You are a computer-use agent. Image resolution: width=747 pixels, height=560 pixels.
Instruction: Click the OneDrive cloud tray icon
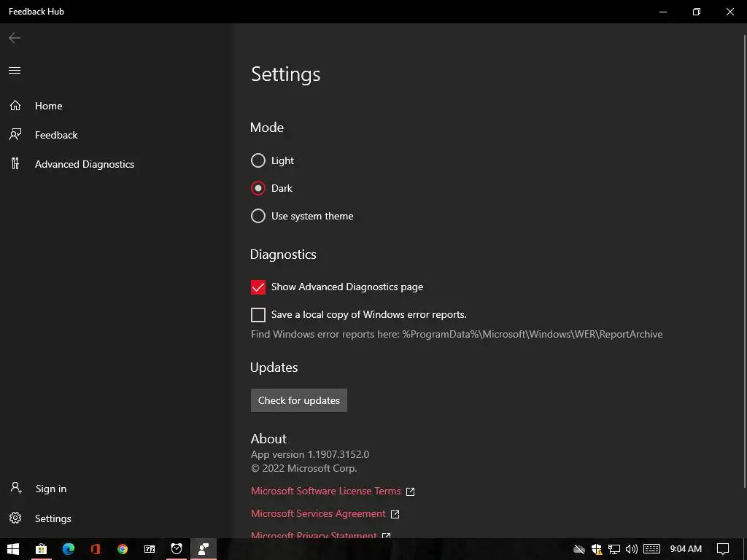click(x=578, y=550)
